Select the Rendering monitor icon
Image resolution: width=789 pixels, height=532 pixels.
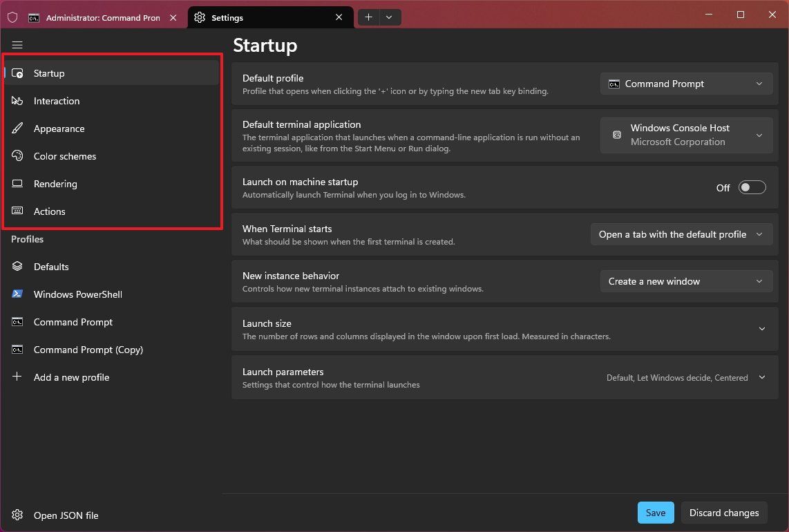(18, 183)
